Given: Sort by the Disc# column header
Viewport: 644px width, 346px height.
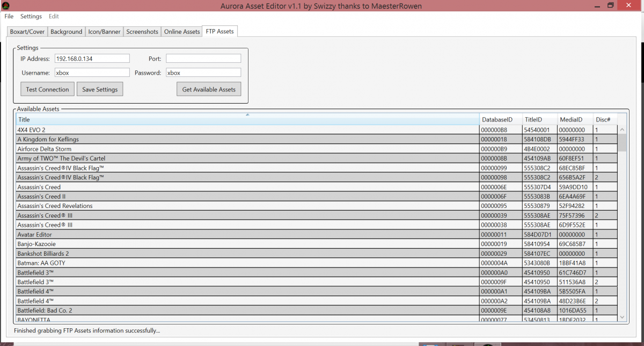Looking at the screenshot, I should [605, 120].
